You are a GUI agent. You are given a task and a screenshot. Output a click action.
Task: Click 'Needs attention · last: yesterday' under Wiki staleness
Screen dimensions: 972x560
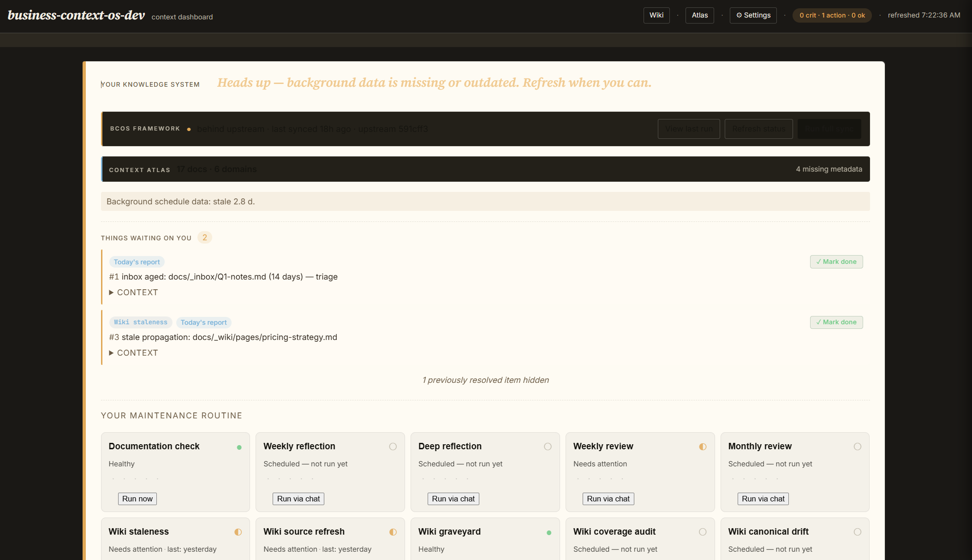[x=162, y=549]
